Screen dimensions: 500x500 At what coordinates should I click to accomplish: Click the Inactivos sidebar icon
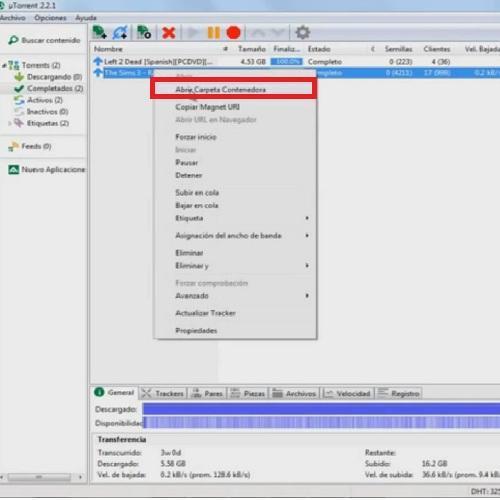(x=19, y=112)
